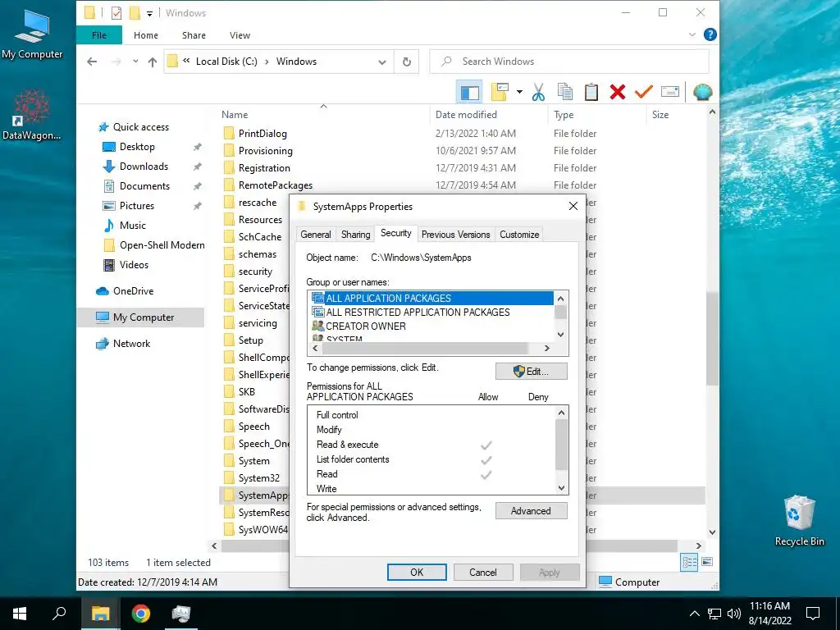Viewport: 840px width, 630px height.
Task: Close the SystemApps Properties dialog
Action: tap(573, 206)
